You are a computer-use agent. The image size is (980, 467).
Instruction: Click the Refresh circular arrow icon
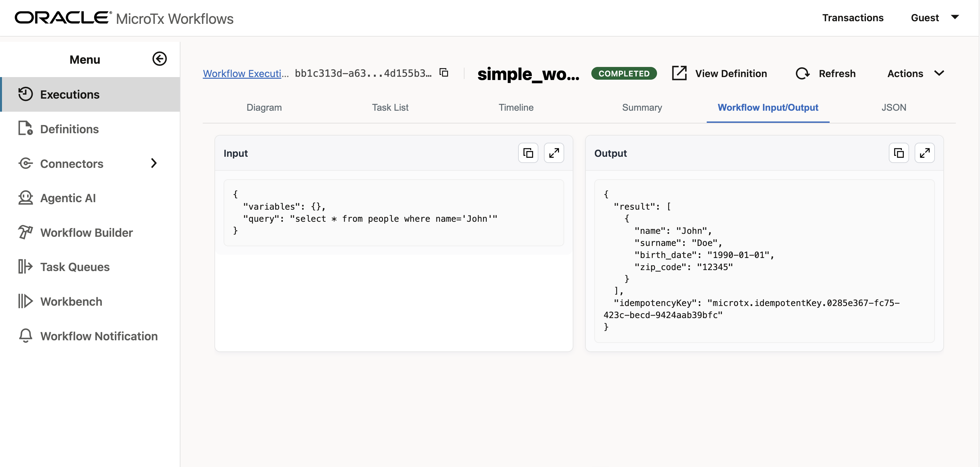tap(802, 73)
